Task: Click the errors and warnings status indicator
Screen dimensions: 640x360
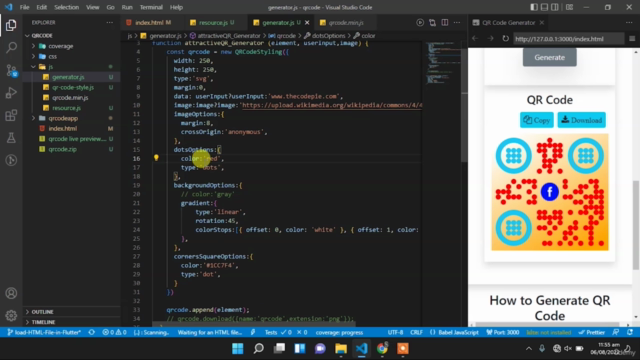Action: click(114, 332)
